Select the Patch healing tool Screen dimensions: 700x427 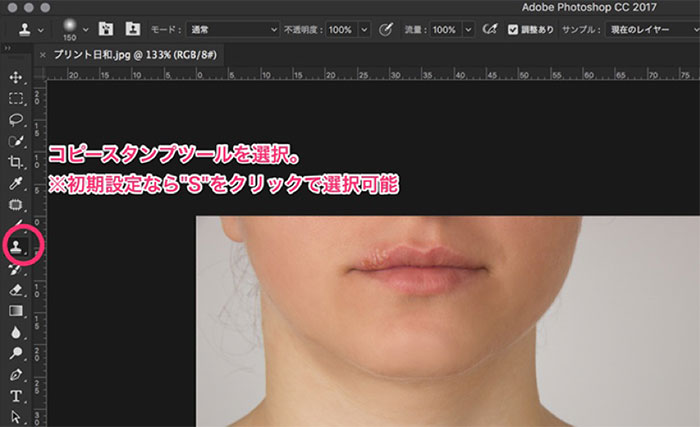click(x=16, y=205)
